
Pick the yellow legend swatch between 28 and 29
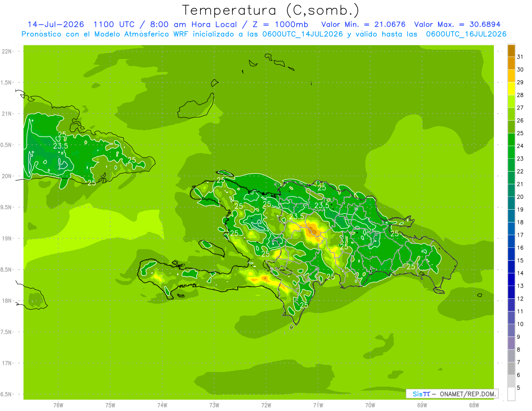click(511, 89)
